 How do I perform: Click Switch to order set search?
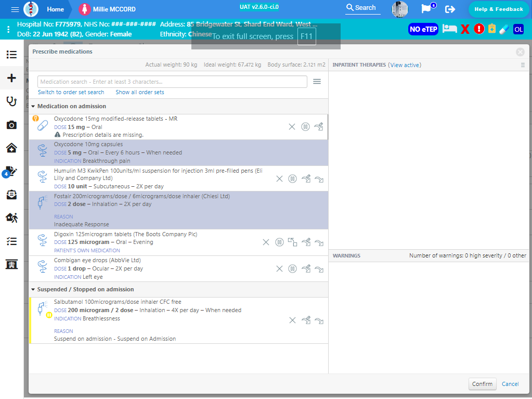(71, 92)
